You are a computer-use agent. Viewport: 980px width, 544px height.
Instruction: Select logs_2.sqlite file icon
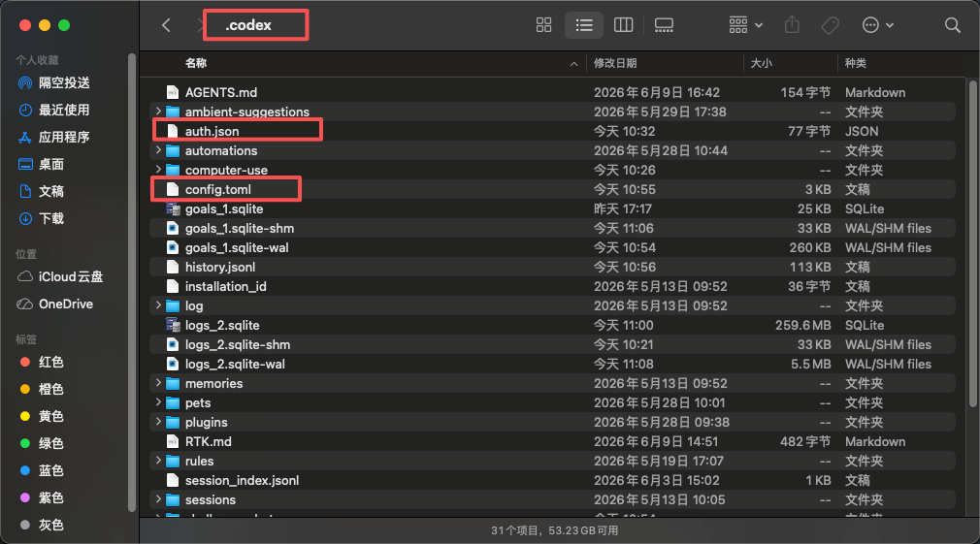tap(173, 325)
